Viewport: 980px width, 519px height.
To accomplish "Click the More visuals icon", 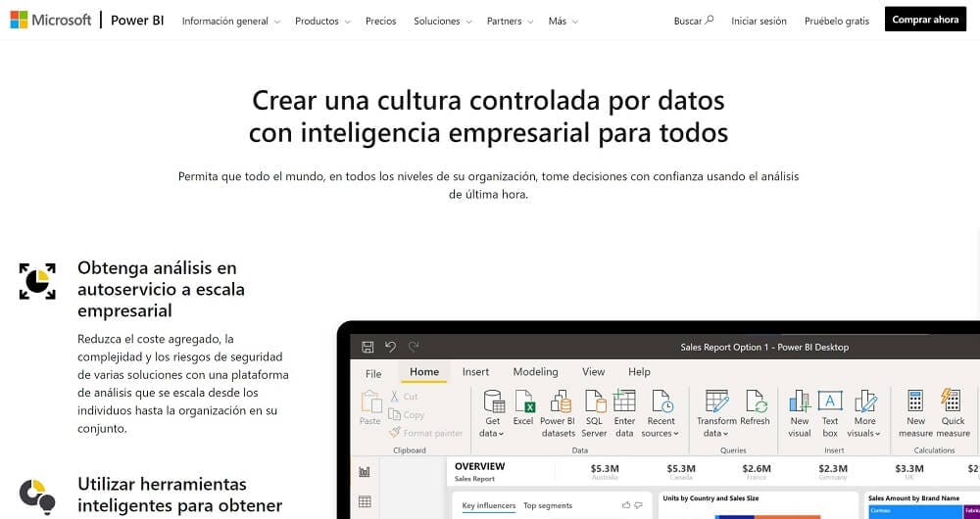I will point(865,401).
